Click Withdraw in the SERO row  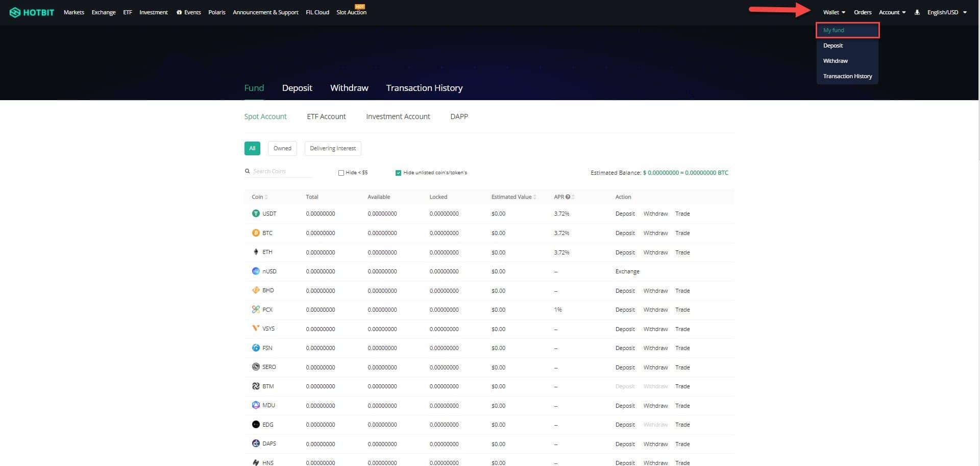656,367
